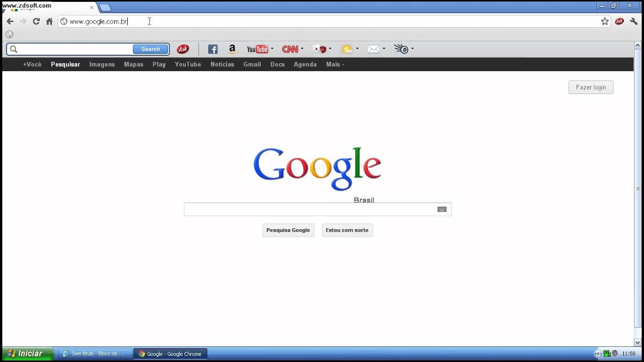Expand the mail envelope dropdown arrow
The height and width of the screenshot is (362, 644).
(x=384, y=49)
